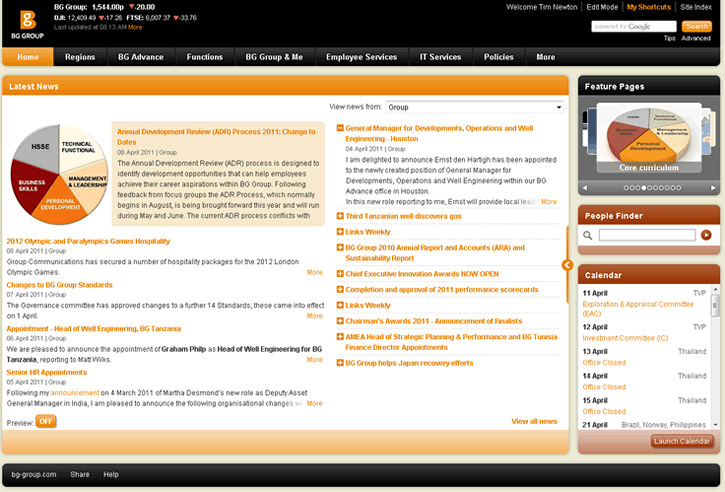
Task: Open the Home tab
Action: pyautogui.click(x=28, y=57)
